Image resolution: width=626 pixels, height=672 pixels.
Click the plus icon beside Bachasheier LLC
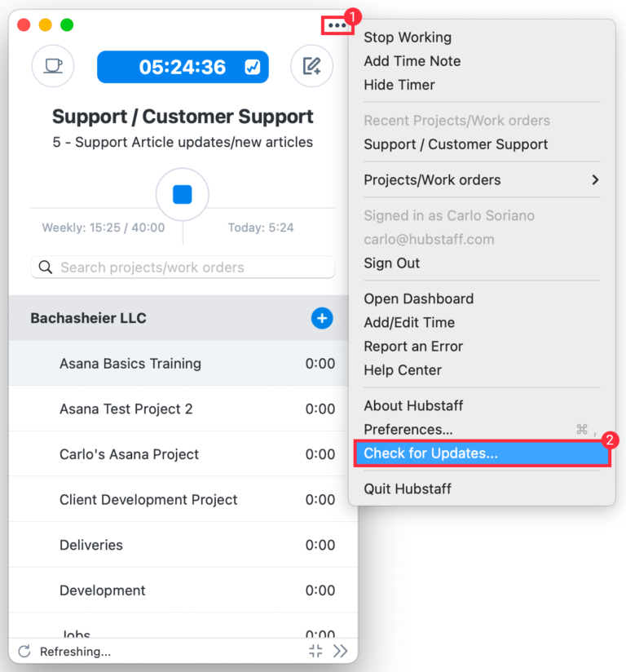click(322, 319)
